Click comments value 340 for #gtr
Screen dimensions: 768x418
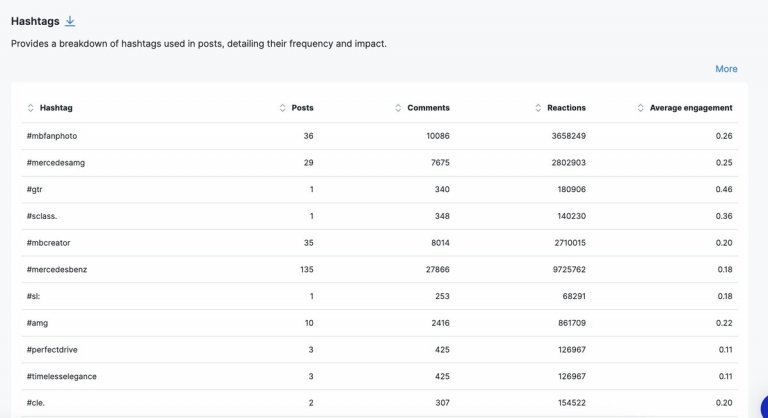442,190
